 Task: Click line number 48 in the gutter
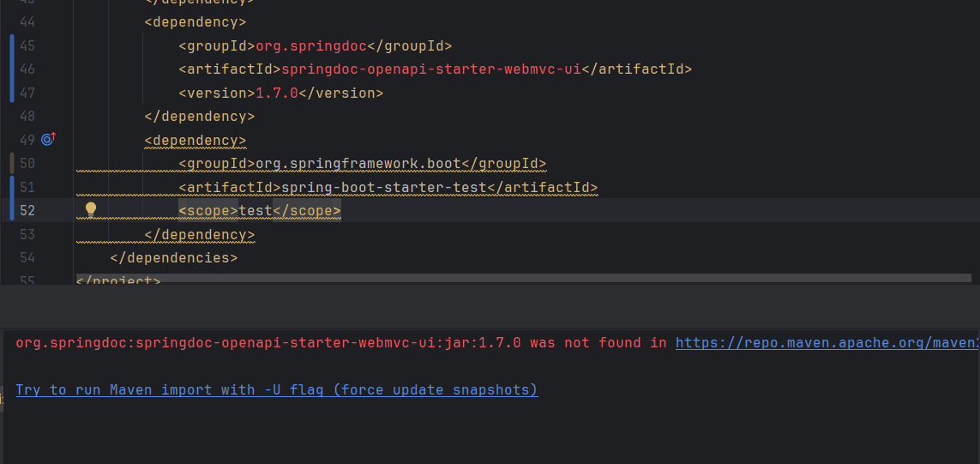click(x=27, y=116)
